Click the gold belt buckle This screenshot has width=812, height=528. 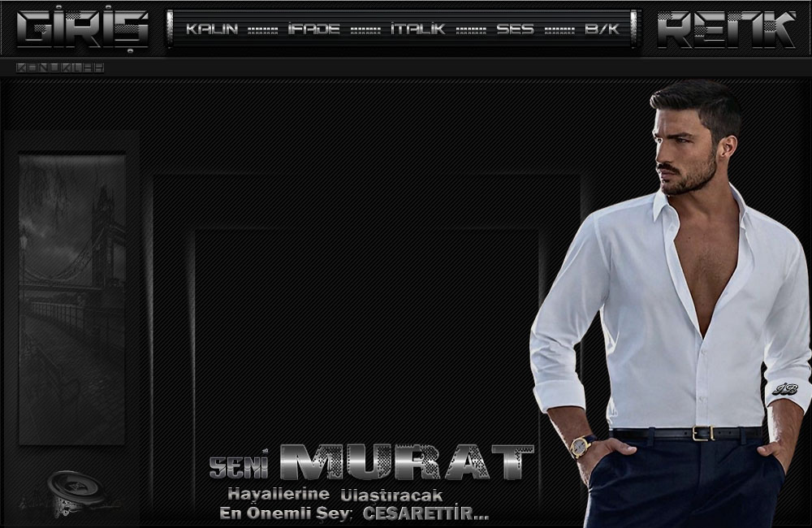pyautogui.click(x=702, y=433)
